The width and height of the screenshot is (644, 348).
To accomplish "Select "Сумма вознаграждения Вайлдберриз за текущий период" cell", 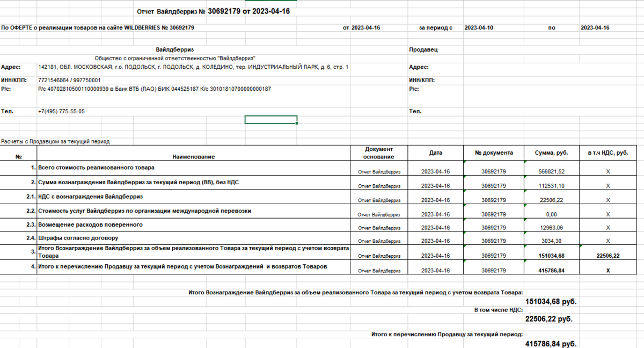I will click(138, 182).
